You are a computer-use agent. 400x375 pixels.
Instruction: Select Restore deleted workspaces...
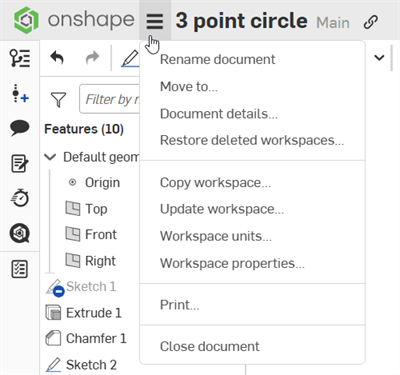252,140
